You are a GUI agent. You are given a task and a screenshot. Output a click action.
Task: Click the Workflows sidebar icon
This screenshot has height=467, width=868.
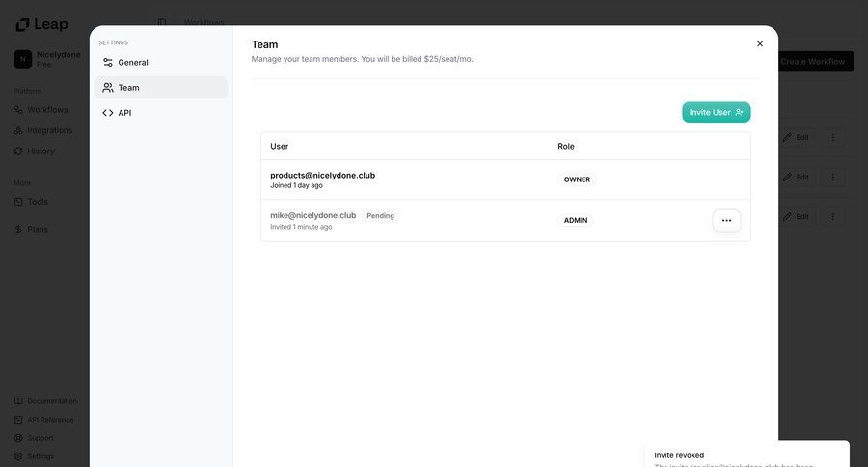[18, 110]
